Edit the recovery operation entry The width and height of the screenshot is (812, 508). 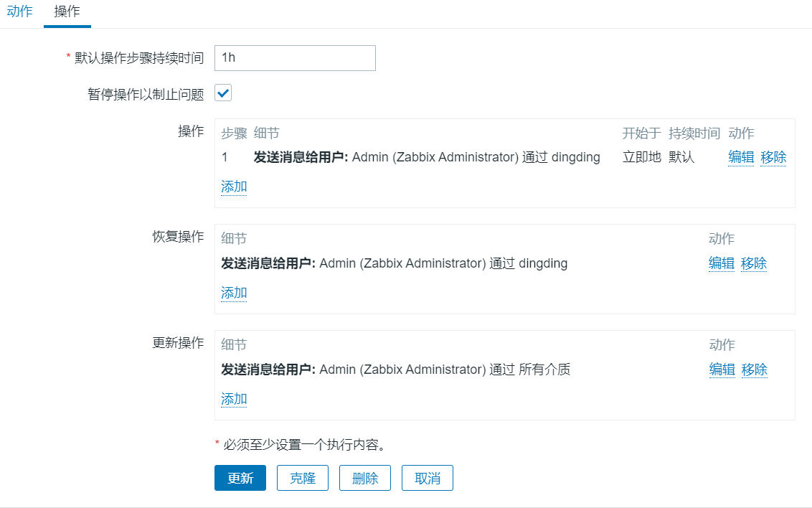[x=722, y=263]
